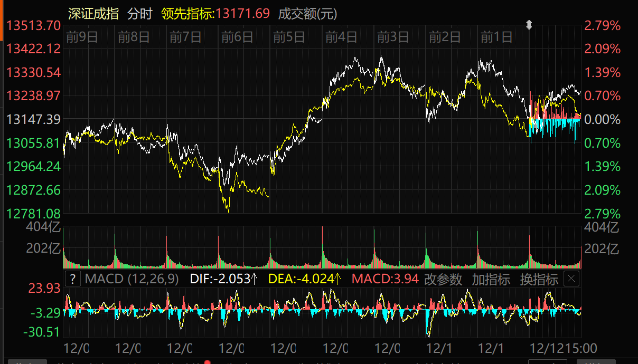The width and height of the screenshot is (638, 364).
Task: Select the 前9日 day label
Action: tap(82, 37)
